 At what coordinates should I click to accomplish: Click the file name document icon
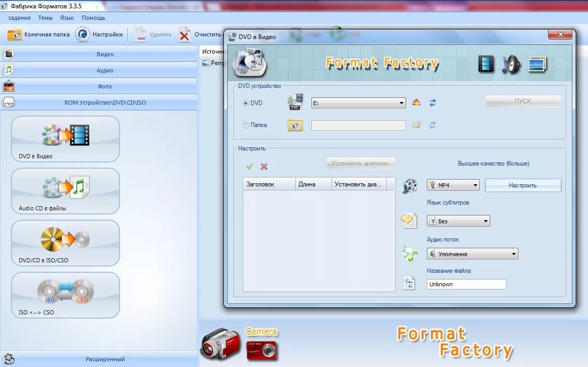[409, 283]
